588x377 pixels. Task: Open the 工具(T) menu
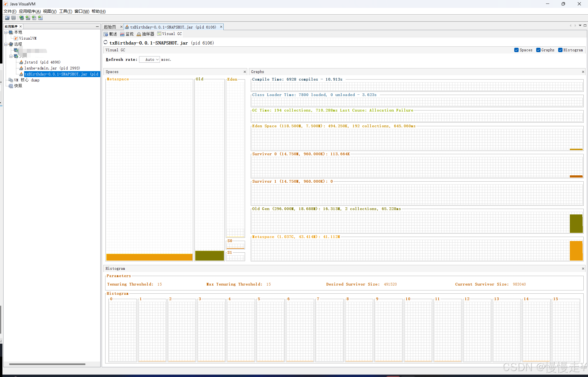click(65, 11)
